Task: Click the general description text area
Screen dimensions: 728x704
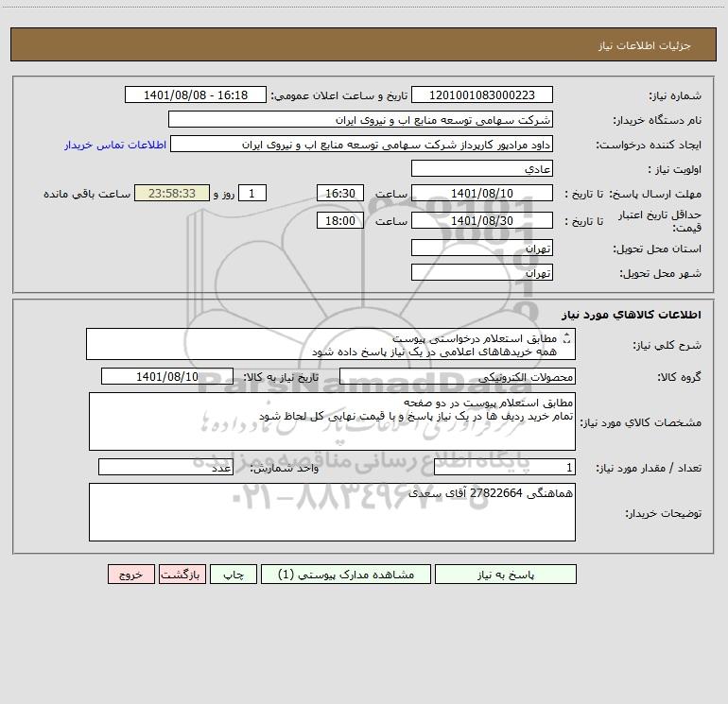Action: (331, 344)
